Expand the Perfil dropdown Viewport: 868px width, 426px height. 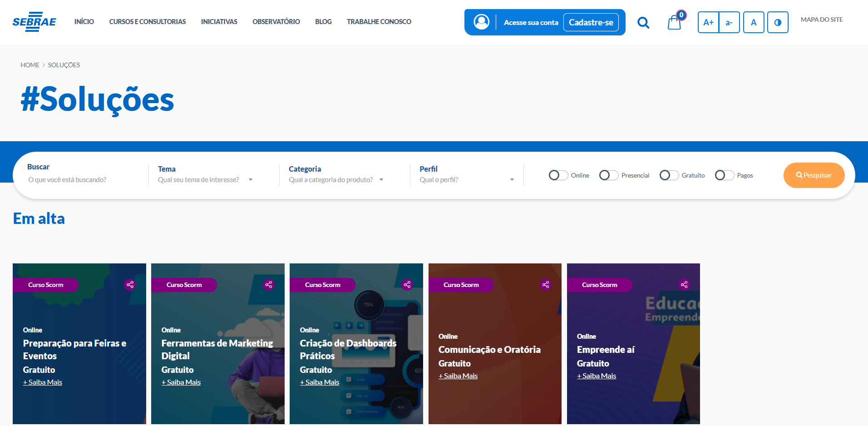click(467, 180)
